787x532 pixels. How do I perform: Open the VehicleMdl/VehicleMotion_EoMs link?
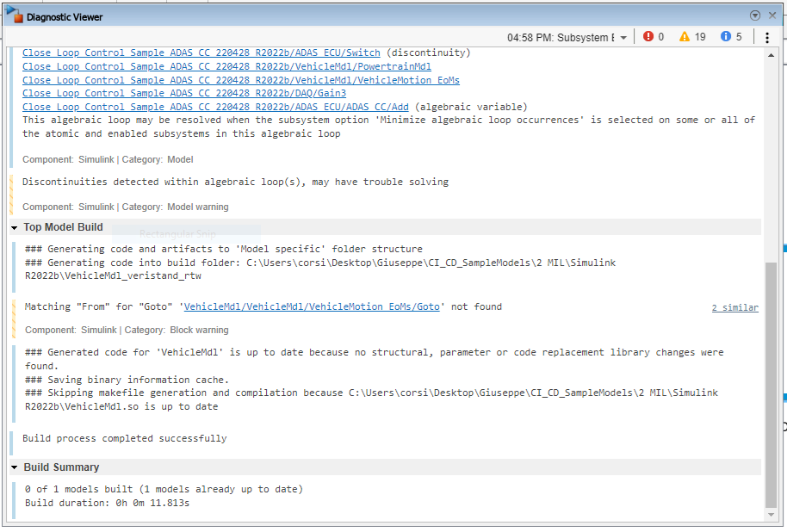[x=241, y=80]
